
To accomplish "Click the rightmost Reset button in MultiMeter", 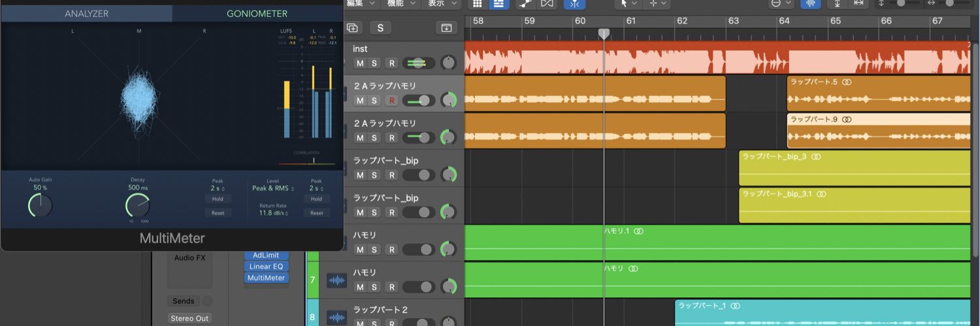I will pyautogui.click(x=316, y=213).
